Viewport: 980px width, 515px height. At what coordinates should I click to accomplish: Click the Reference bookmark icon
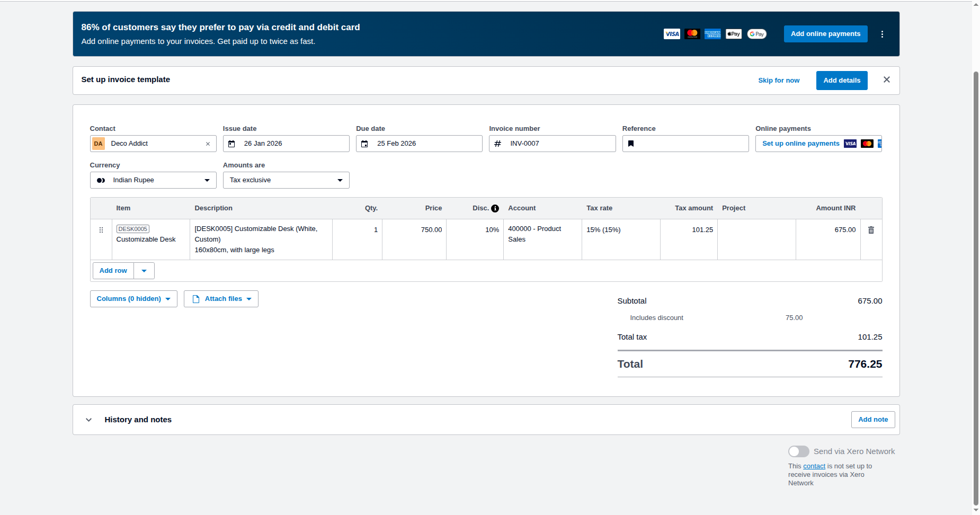click(631, 144)
